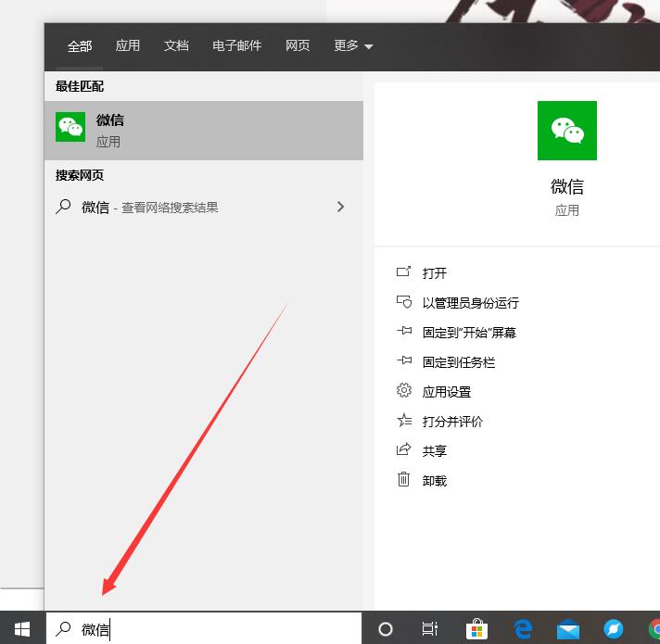Click the pin icon for 固定到"开始"屏幕

(404, 331)
